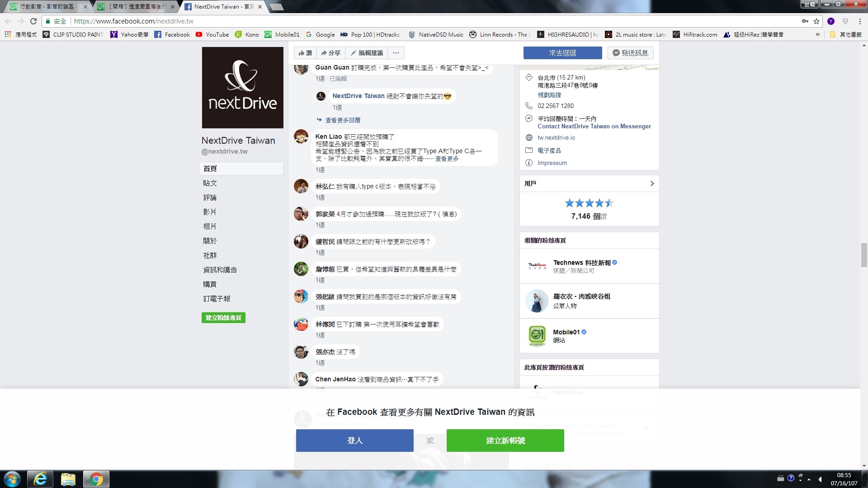Open the three-dot more options on page bar
This screenshot has height=488, width=868.
tap(396, 53)
